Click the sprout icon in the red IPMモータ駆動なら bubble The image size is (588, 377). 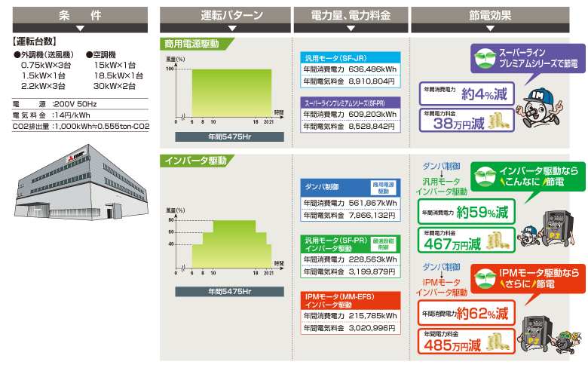click(x=485, y=279)
